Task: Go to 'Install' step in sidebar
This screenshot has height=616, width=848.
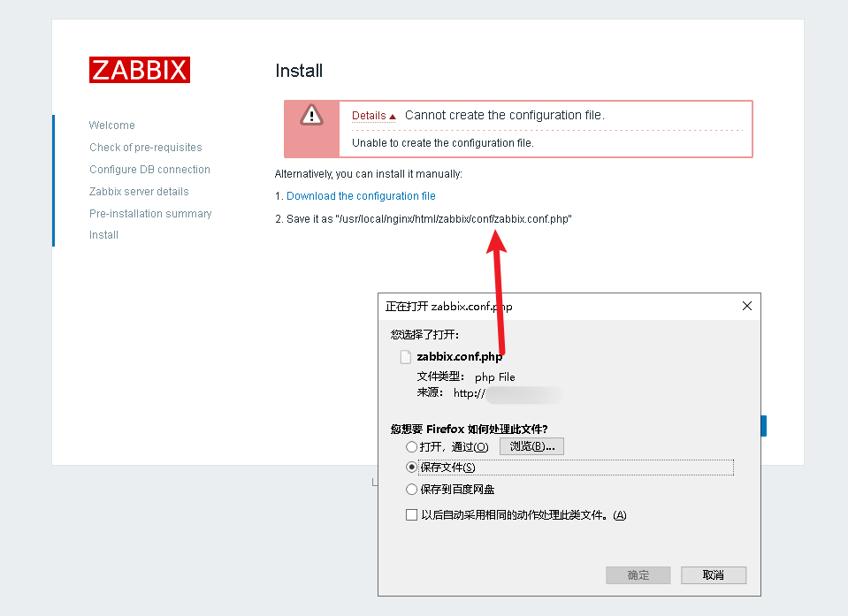Action: point(103,235)
